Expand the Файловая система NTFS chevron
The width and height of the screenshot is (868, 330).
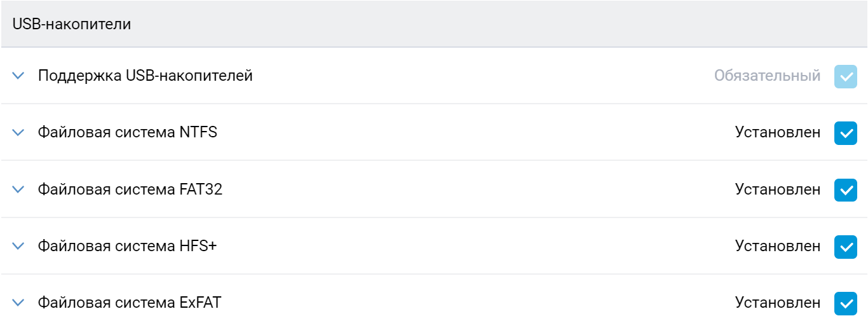tap(18, 132)
